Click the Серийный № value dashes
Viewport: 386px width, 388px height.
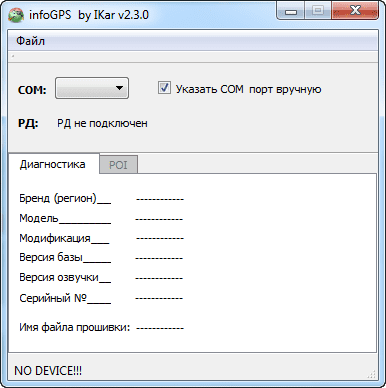tap(159, 298)
